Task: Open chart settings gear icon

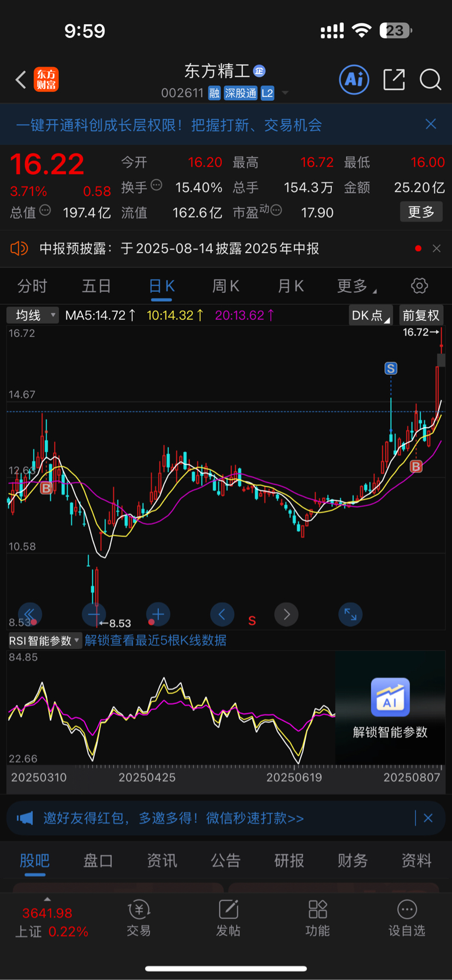Action: [x=419, y=286]
